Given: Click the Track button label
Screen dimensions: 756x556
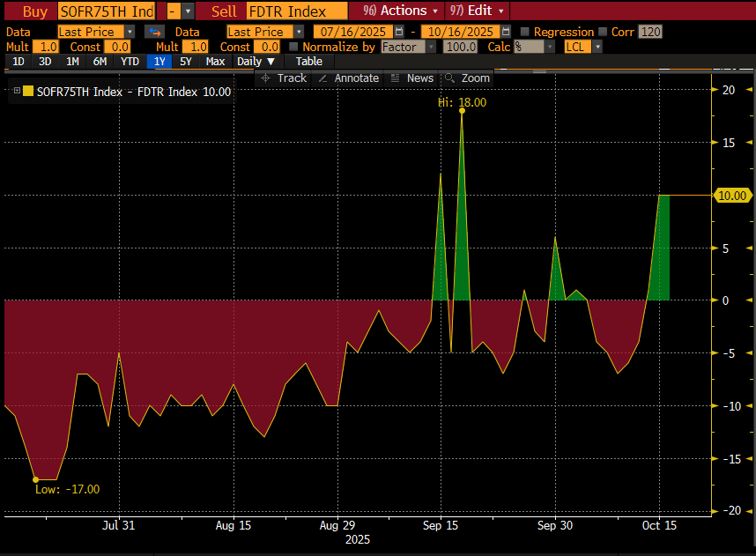Looking at the screenshot, I should pyautogui.click(x=292, y=78).
